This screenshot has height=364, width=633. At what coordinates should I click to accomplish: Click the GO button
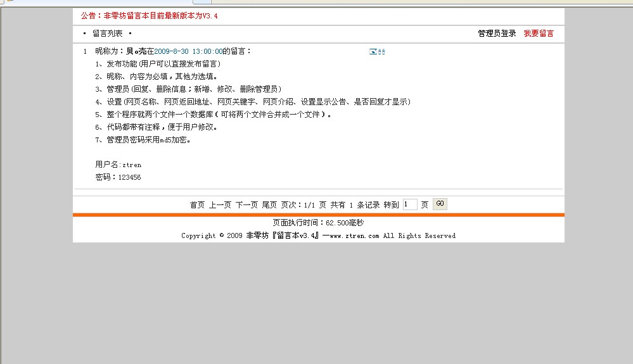tap(440, 204)
